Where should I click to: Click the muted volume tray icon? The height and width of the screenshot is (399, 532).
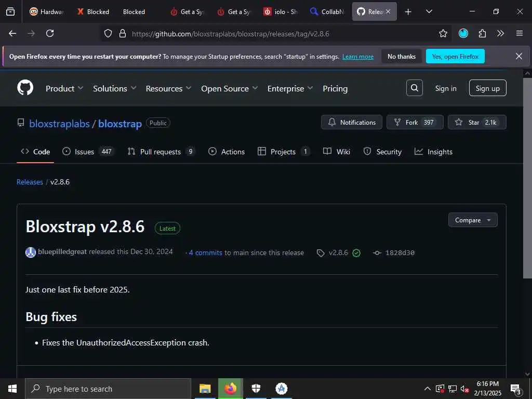[x=465, y=389]
